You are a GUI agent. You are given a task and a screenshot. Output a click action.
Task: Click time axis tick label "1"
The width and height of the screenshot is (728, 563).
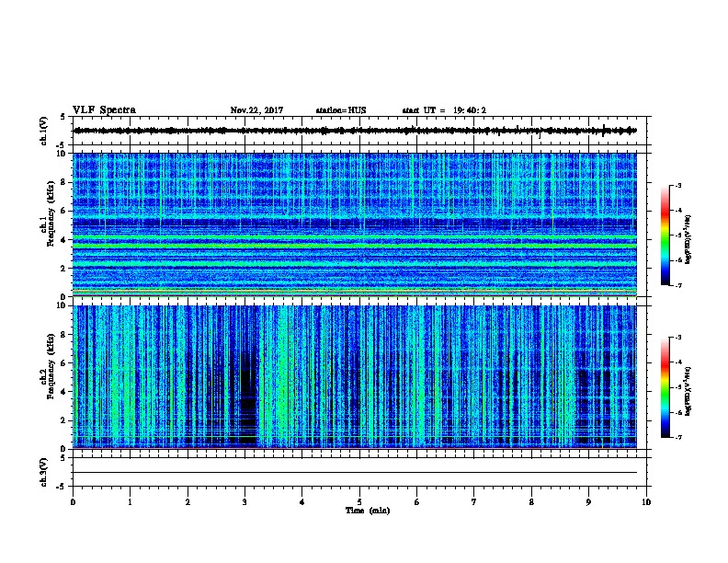pyautogui.click(x=130, y=502)
